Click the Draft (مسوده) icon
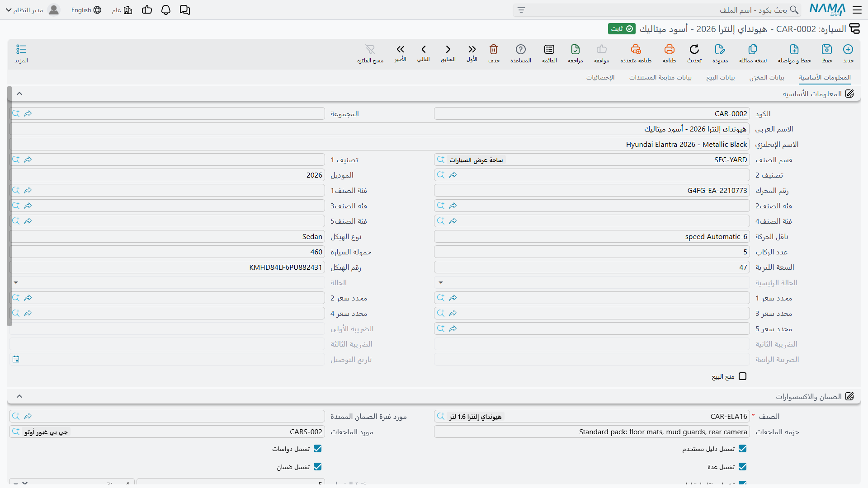Viewport: 868px width, 488px height. [x=720, y=53]
